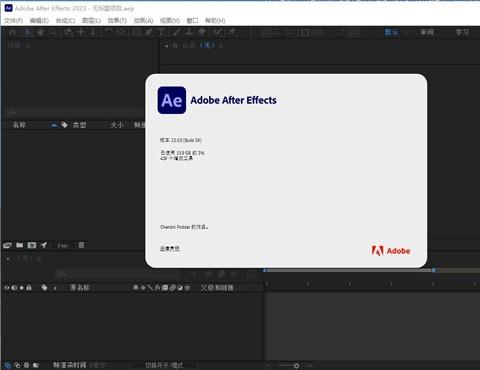The image size is (480, 370).
Task: Delete selected project items trash icon
Action: click(x=81, y=245)
